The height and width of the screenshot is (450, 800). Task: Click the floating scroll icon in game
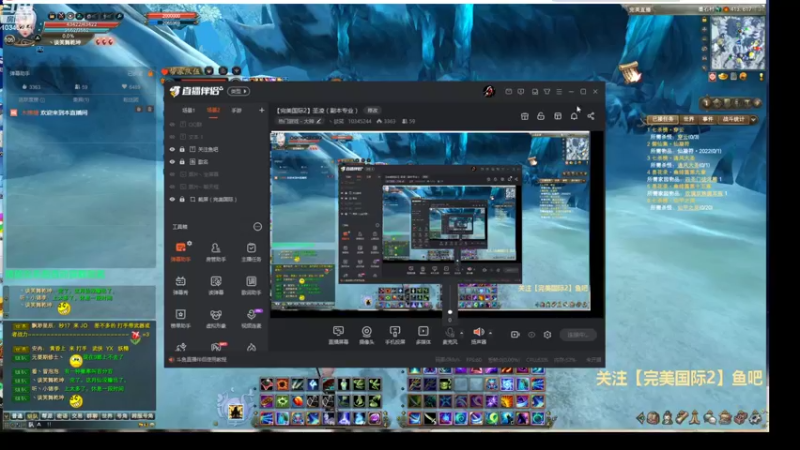pyautogui.click(x=631, y=72)
